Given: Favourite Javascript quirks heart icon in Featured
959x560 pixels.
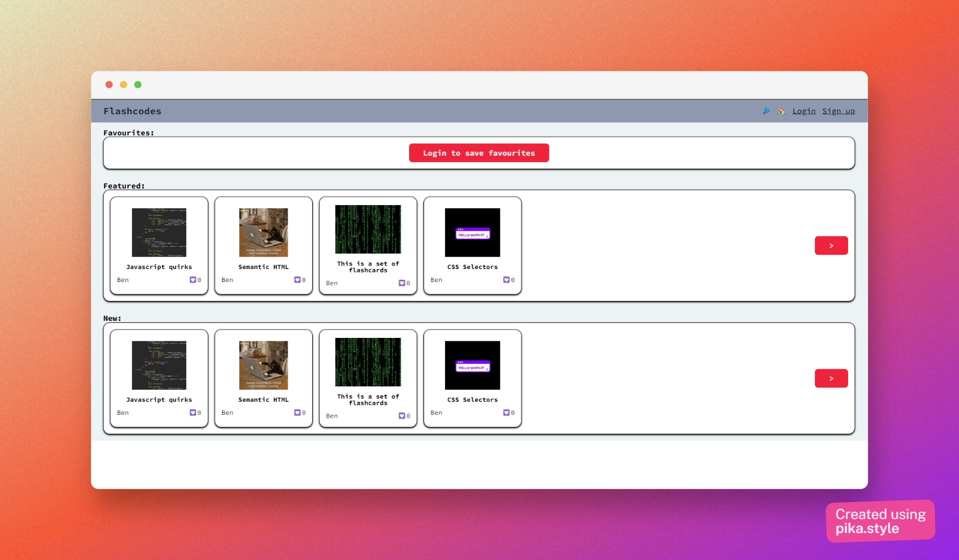Looking at the screenshot, I should coord(193,280).
